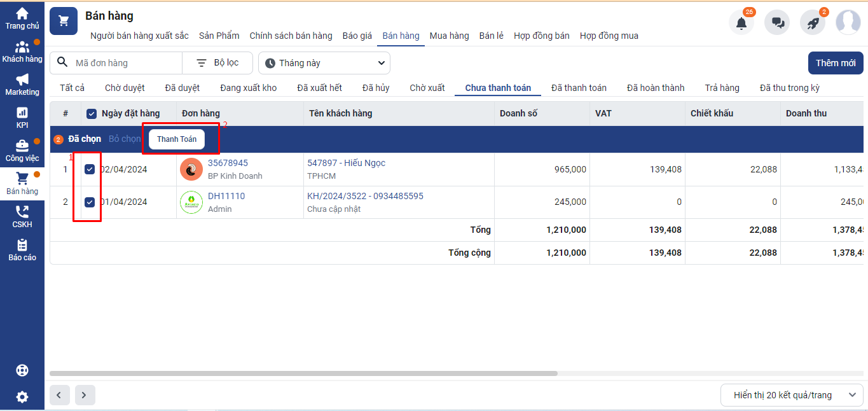Click the Mã đơn hàng search field
Image resolution: width=868 pixels, height=411 pixels.
click(124, 63)
